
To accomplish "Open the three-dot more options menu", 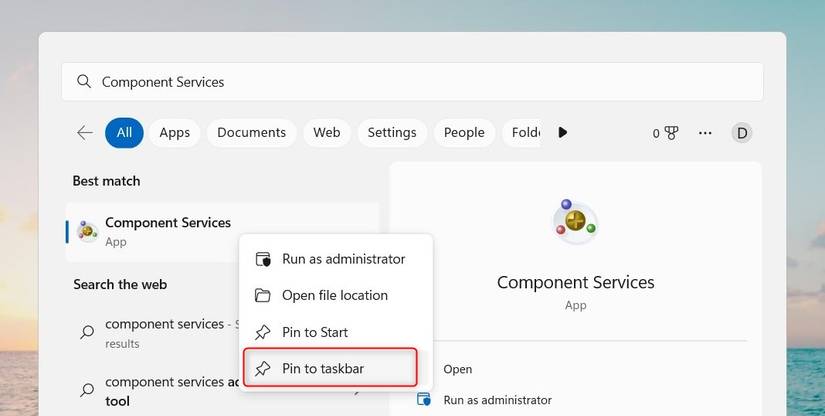I will tap(706, 133).
